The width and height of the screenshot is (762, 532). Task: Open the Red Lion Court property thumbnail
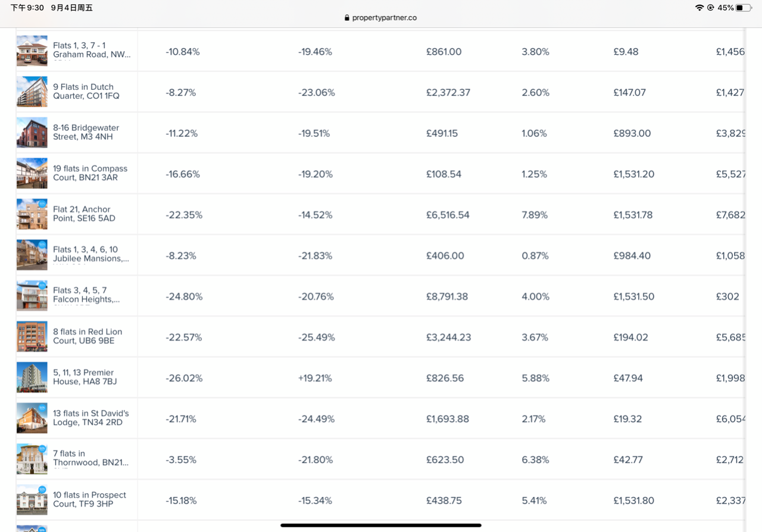32,336
